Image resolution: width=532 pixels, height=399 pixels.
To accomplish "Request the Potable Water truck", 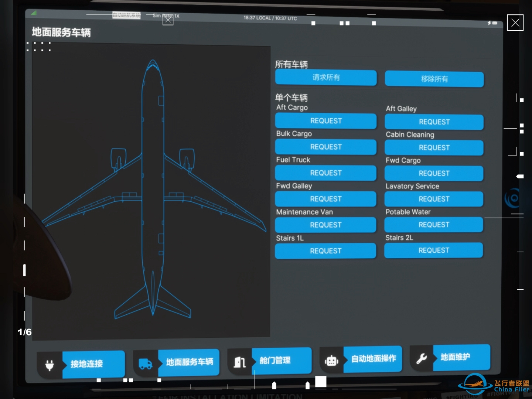I will click(434, 225).
